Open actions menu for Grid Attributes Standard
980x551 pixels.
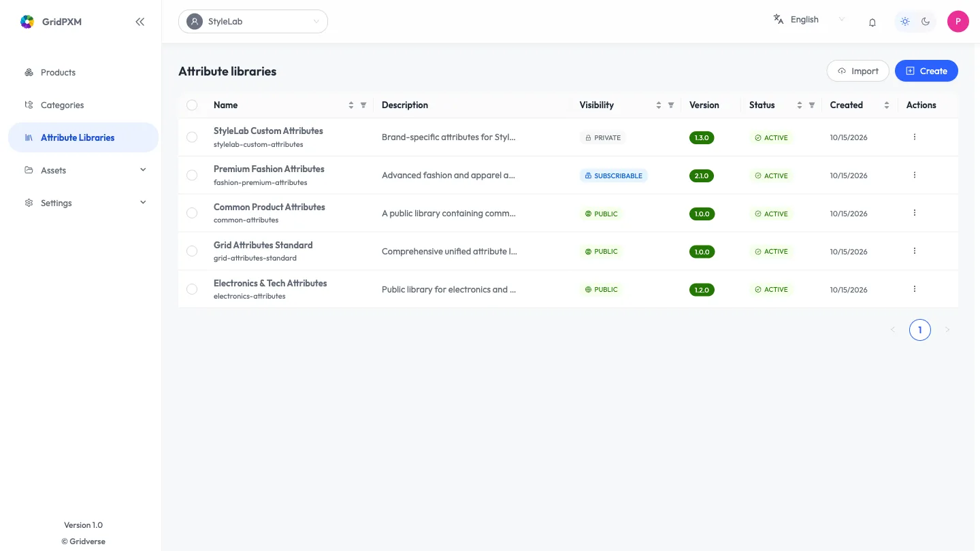pos(915,251)
